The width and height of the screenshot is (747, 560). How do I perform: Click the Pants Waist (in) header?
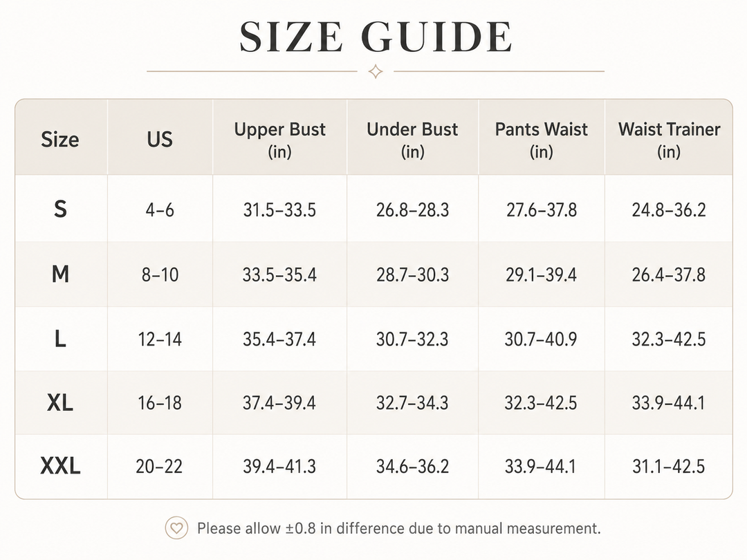[x=541, y=140]
